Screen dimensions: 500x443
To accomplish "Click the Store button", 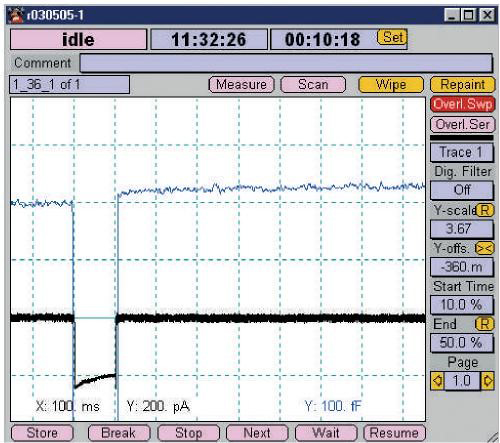I will point(42,433).
